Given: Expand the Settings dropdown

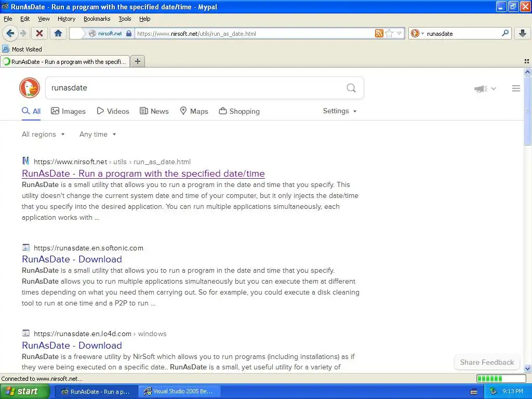Looking at the screenshot, I should click(340, 111).
